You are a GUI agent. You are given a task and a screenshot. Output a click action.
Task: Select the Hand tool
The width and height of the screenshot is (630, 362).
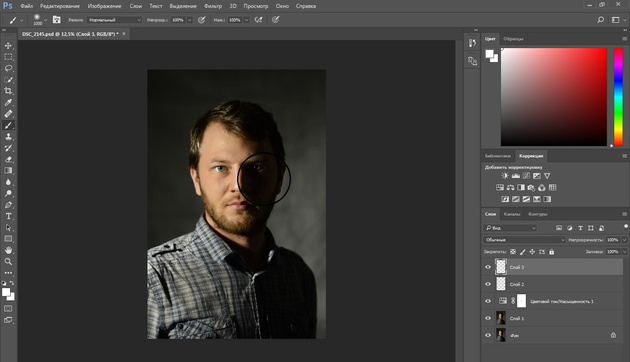tap(8, 250)
